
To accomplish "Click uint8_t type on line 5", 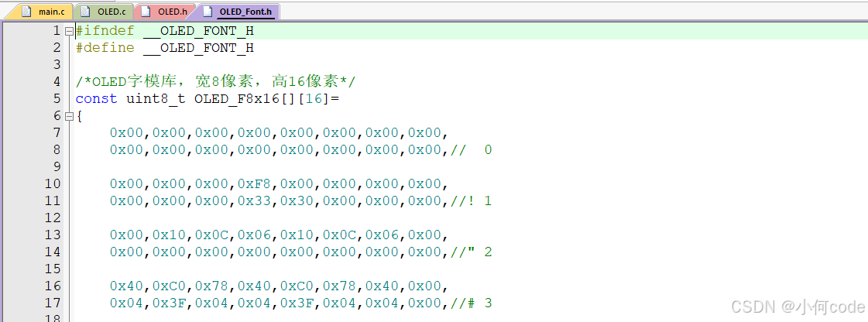I will pos(156,99).
